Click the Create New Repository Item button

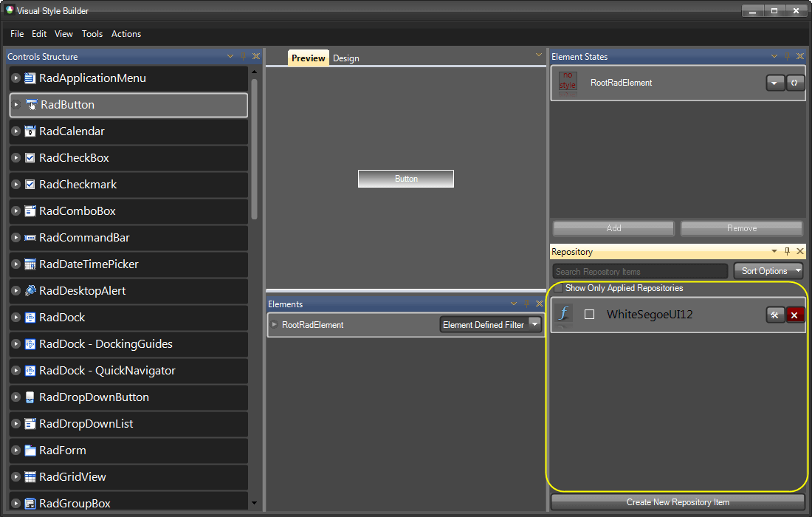pos(678,502)
